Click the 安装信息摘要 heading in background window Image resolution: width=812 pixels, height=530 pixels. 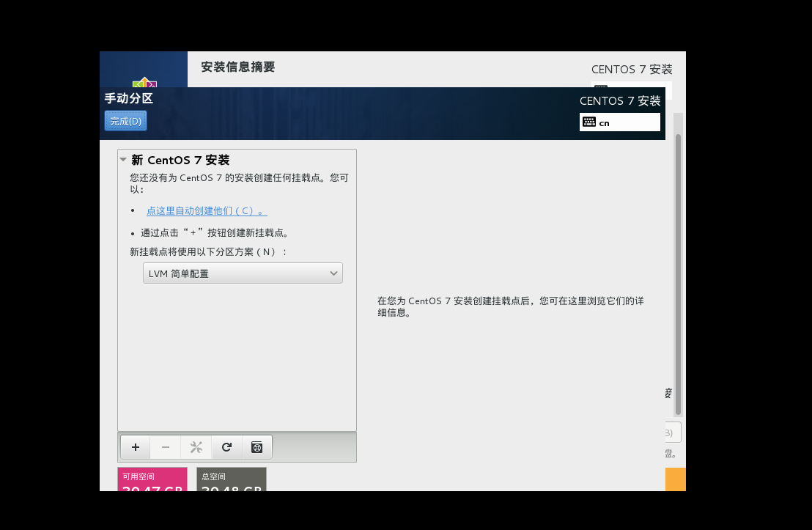(238, 67)
